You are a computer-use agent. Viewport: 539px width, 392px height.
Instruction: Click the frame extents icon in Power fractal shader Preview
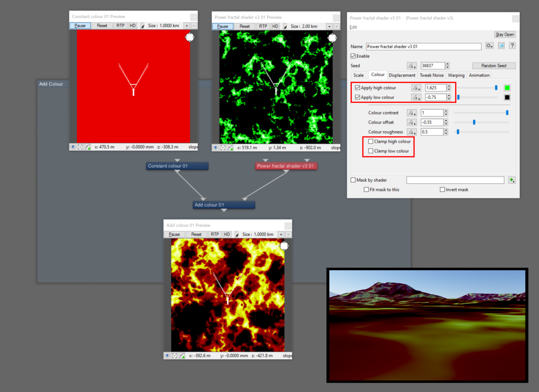223,148
